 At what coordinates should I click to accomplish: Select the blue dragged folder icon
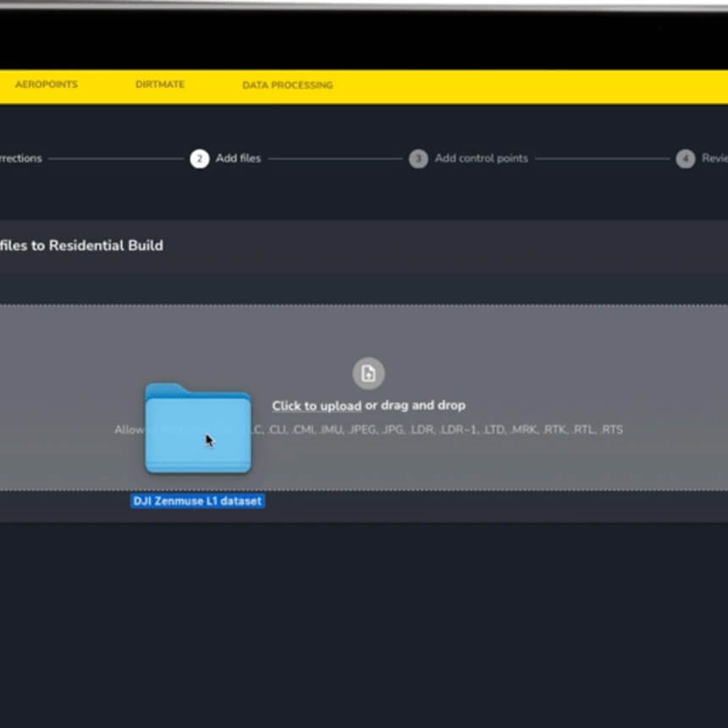point(197,429)
